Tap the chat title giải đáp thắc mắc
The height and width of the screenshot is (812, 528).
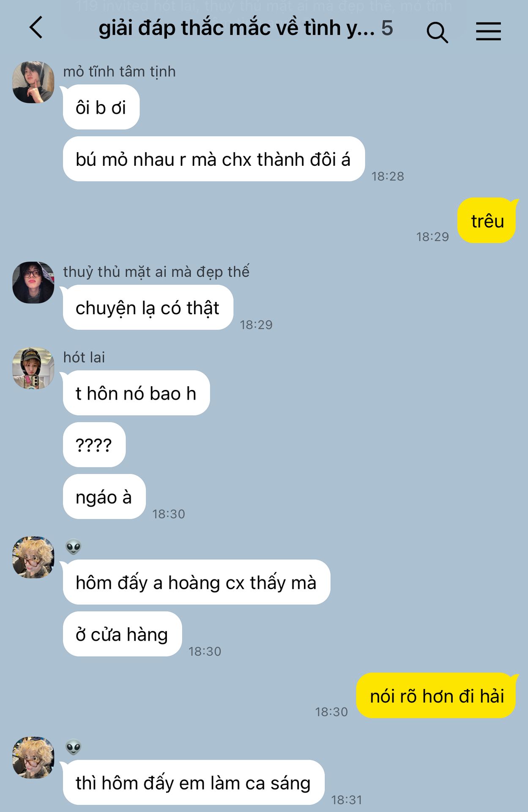[237, 28]
